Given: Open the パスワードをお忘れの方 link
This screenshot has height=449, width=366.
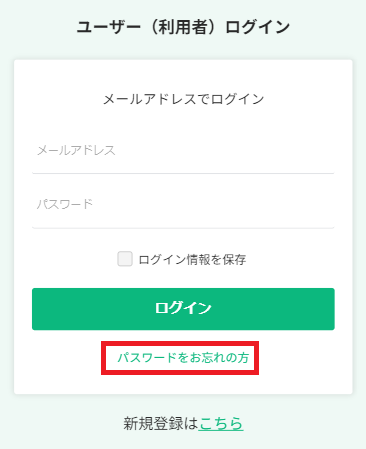Looking at the screenshot, I should coord(183,358).
